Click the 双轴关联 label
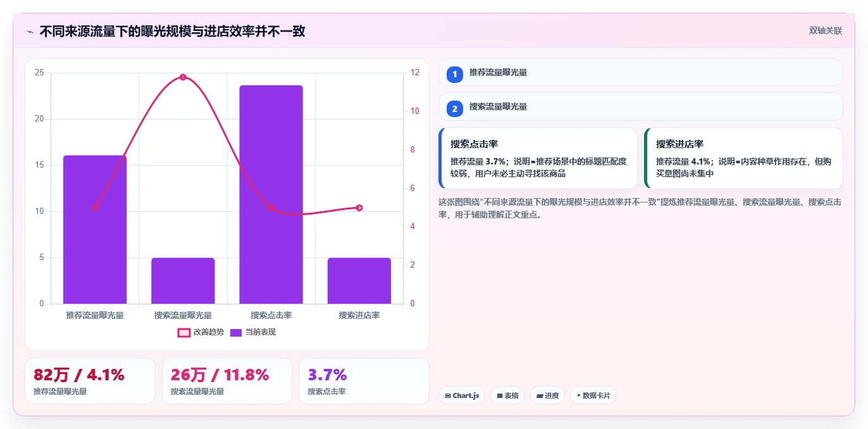This screenshot has height=429, width=868. 826,30
